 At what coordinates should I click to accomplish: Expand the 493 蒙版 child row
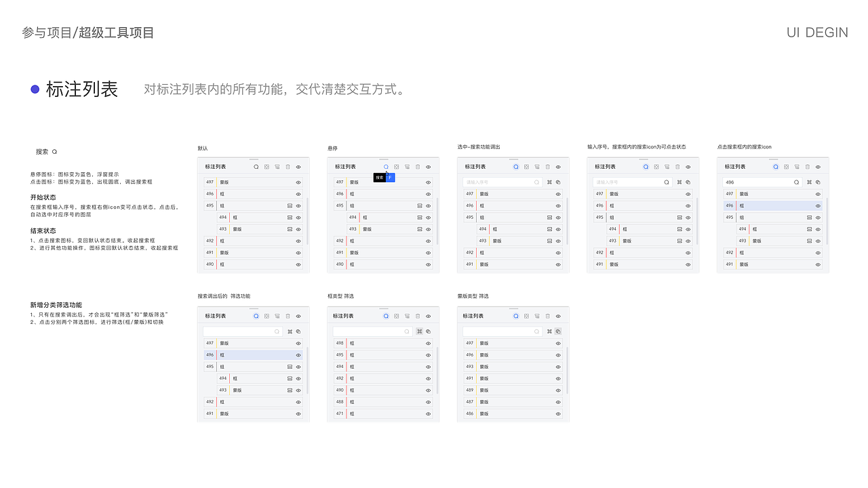289,229
